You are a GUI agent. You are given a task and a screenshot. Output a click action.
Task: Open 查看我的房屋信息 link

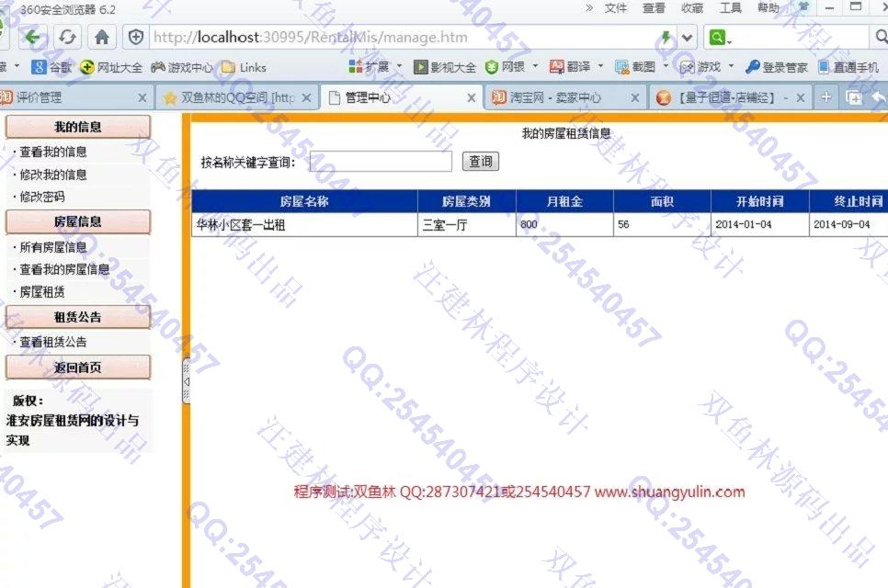64,269
